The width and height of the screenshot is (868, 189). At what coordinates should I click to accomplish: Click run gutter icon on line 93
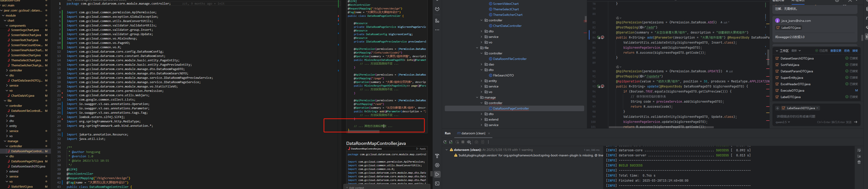598,86
